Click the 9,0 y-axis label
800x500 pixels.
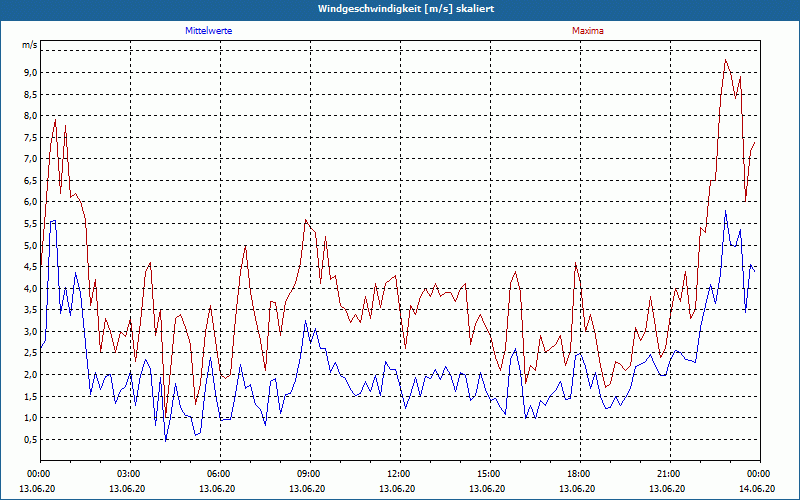(x=30, y=72)
